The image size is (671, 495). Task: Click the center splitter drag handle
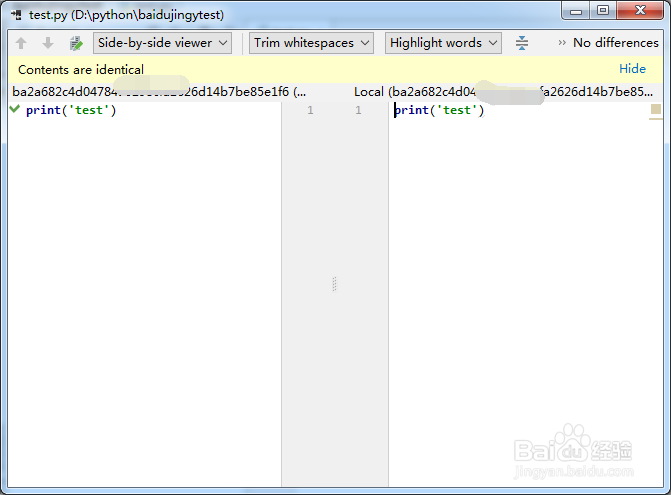click(335, 284)
